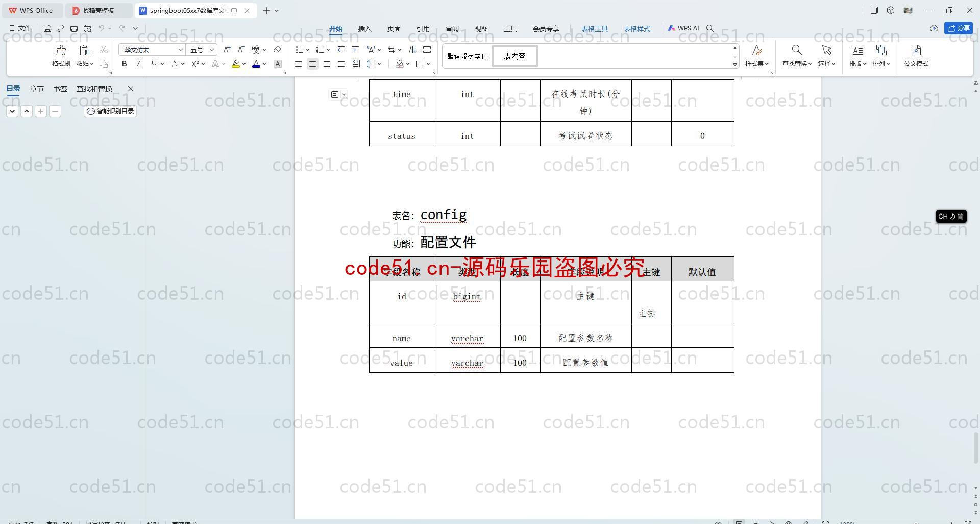Viewport: 980px width, 524px height.
Task: Set alignment to justify
Action: (x=341, y=64)
